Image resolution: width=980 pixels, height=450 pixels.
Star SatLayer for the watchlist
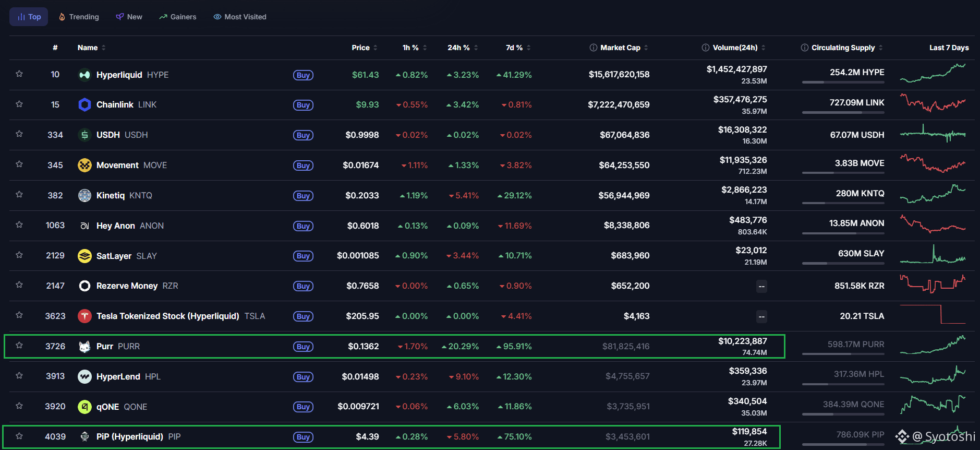[19, 255]
